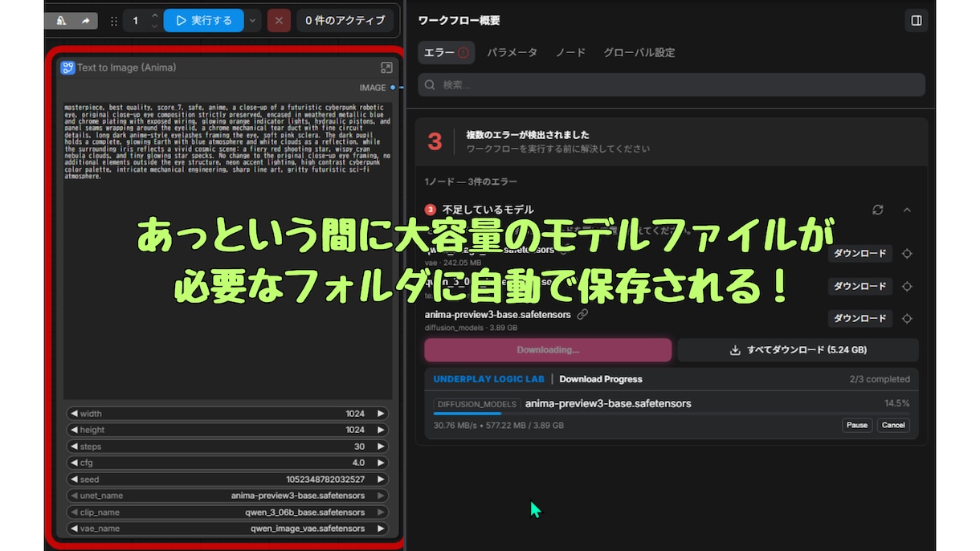This screenshot has width=980, height=551.
Task: Open the run button dropdown arrow
Action: click(253, 21)
